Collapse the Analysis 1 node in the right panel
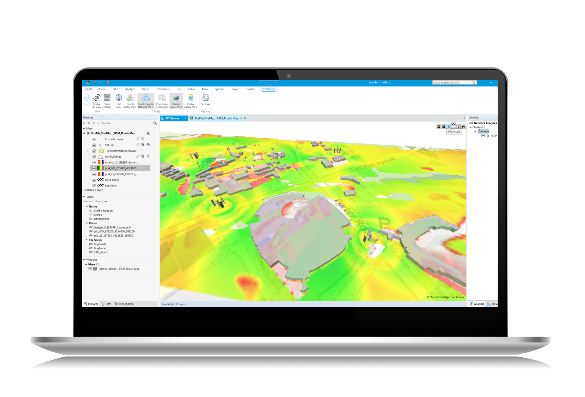 coord(471,127)
